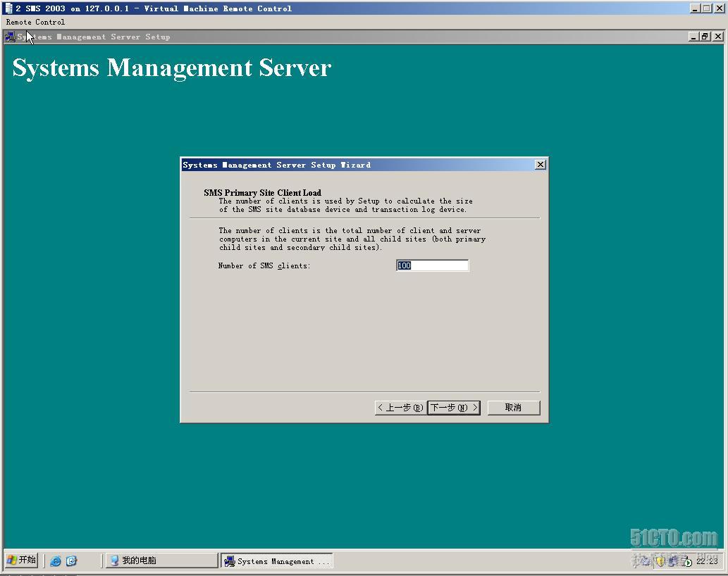Switch to 我的电脑 taskbar window
This screenshot has height=576, width=728.
coord(161,561)
